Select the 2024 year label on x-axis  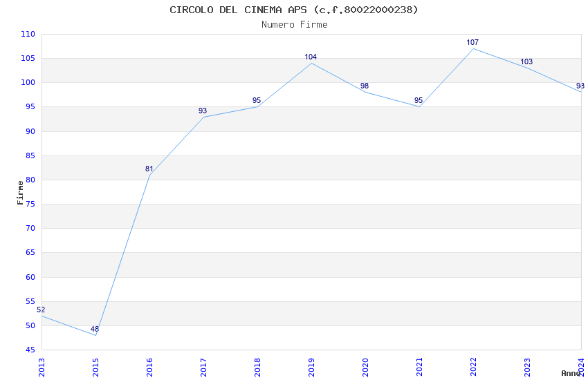click(x=582, y=368)
